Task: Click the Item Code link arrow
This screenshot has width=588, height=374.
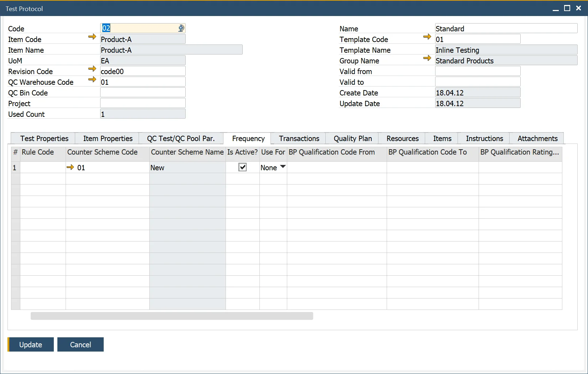Action: click(x=92, y=37)
